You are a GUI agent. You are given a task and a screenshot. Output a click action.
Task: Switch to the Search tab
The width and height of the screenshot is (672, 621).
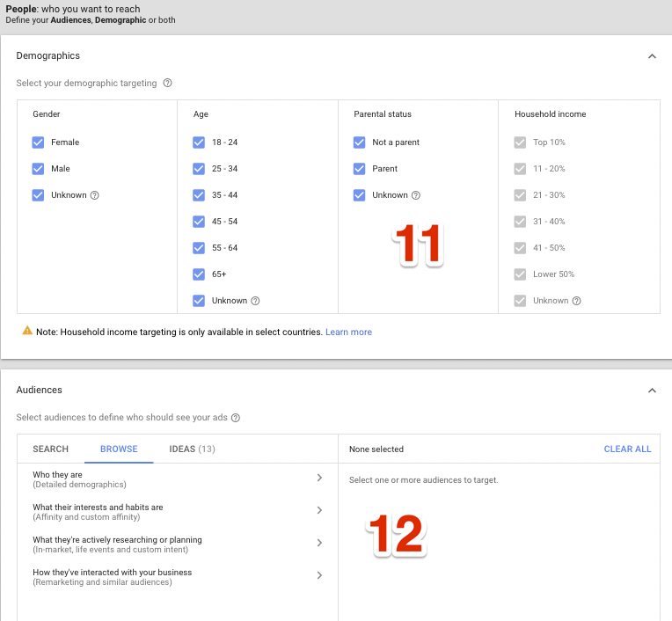[50, 449]
